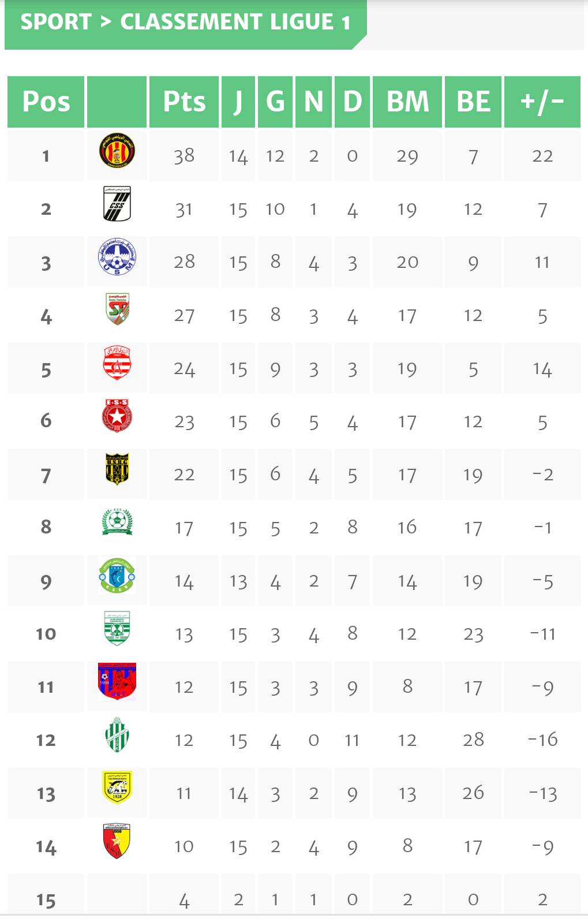Screen dimensions: 588x922
Task: Open the green-red ST logo in fourth place
Action: click(x=117, y=309)
